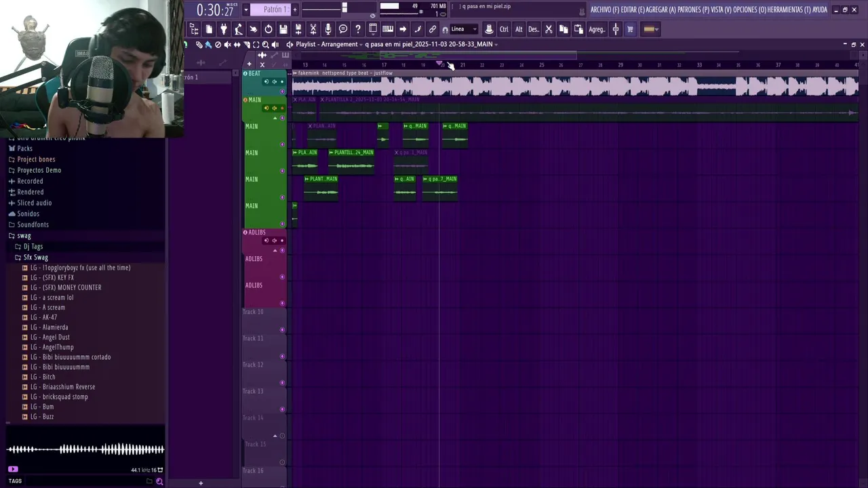Select the mute speaker tool in Playlist
Screen dimensions: 868x488
(x=227, y=45)
